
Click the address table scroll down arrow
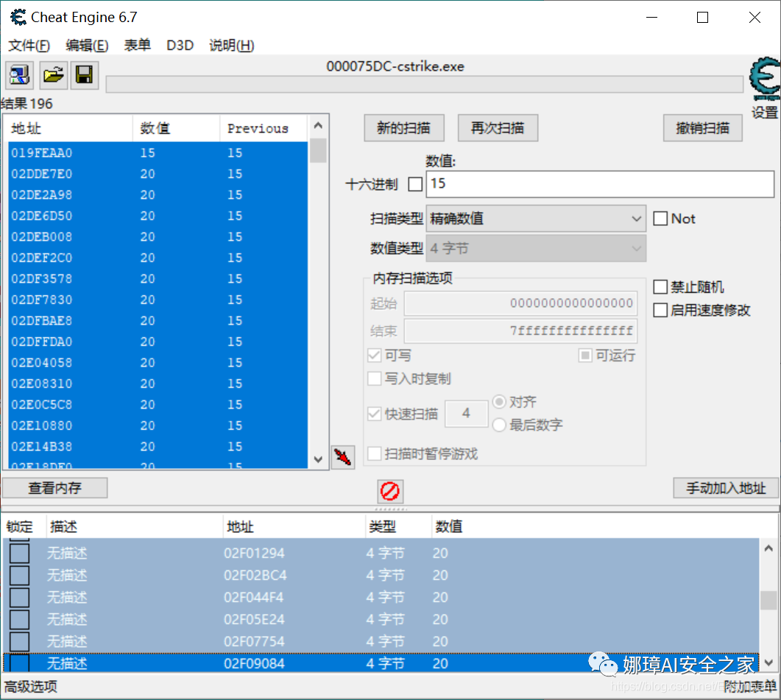768,662
